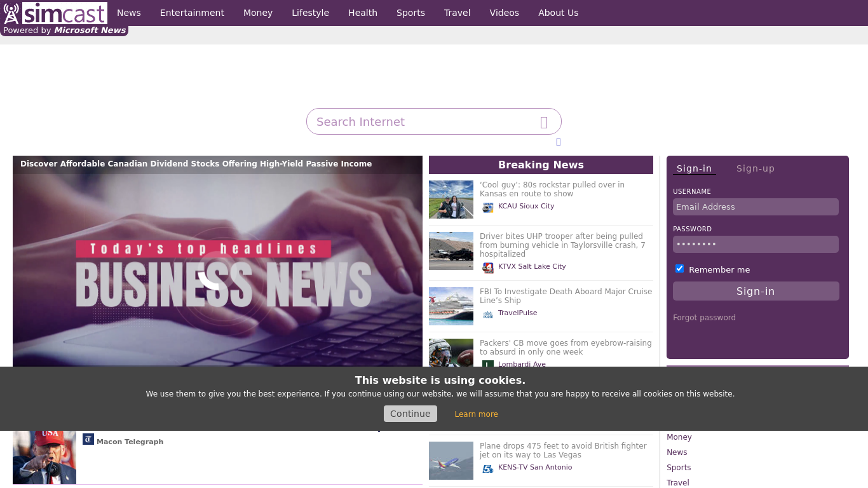Click the KTVX Salt Lake City source name
Viewport: 868px width, 488px height.
coord(532,266)
